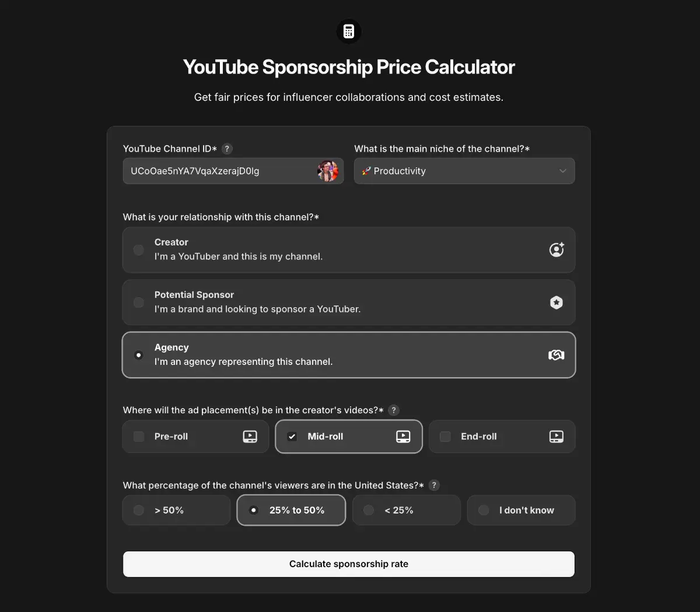Viewport: 700px width, 612px height.
Task: Click the United States viewers help icon
Action: point(434,486)
